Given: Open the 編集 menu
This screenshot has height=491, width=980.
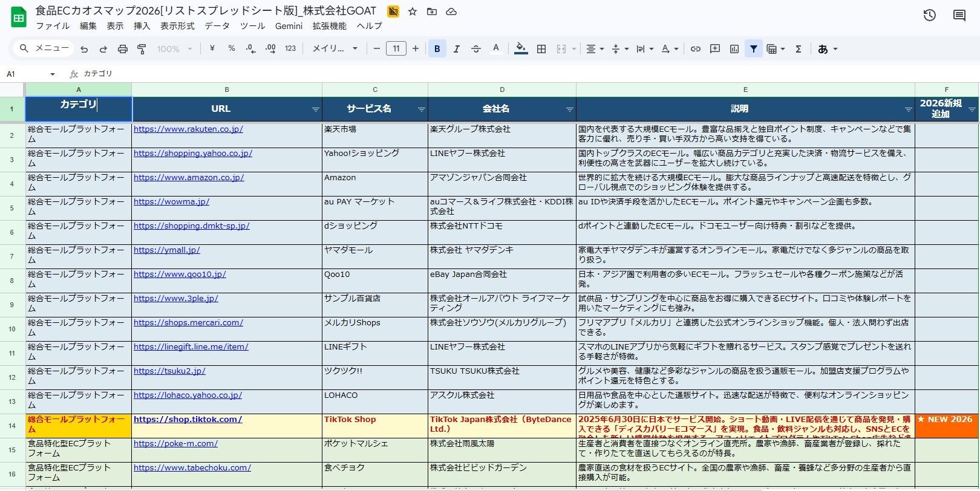Looking at the screenshot, I should point(88,26).
